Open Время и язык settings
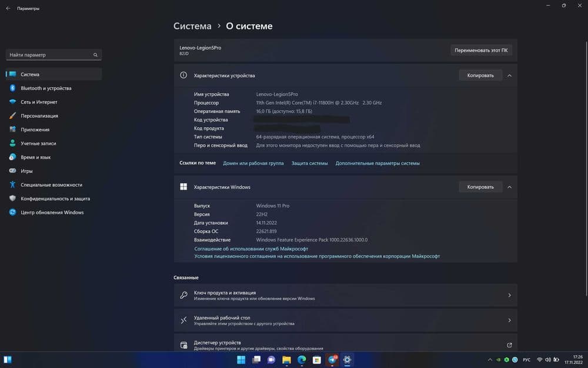The image size is (588, 368). point(54,157)
